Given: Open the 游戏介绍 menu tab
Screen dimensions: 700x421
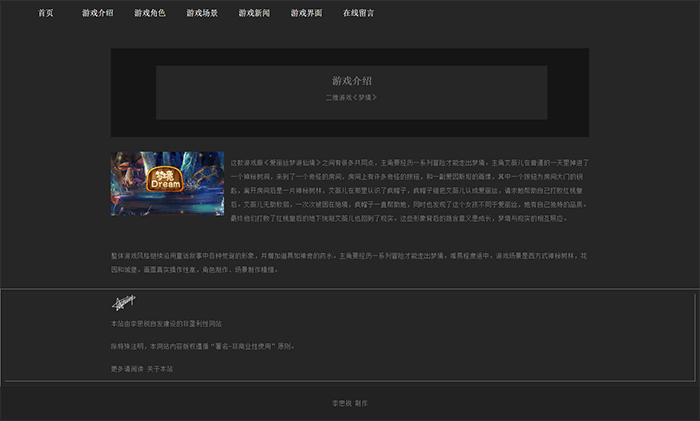Looking at the screenshot, I should pos(97,14).
